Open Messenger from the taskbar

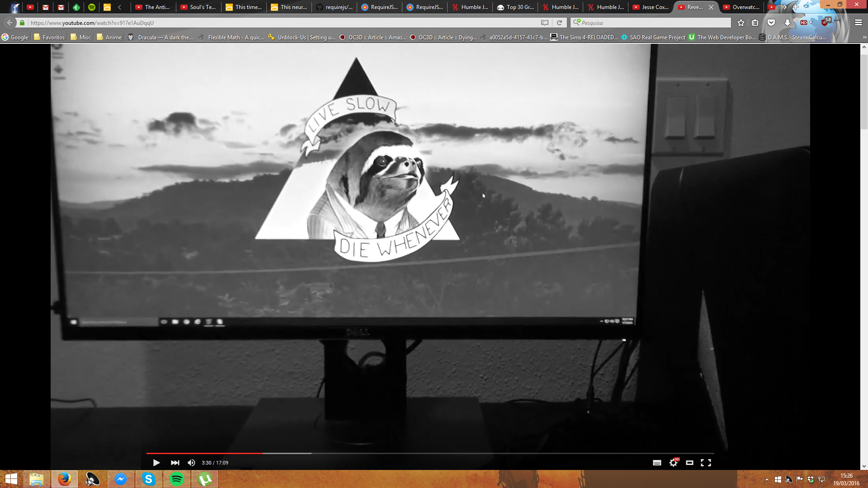[x=120, y=479]
